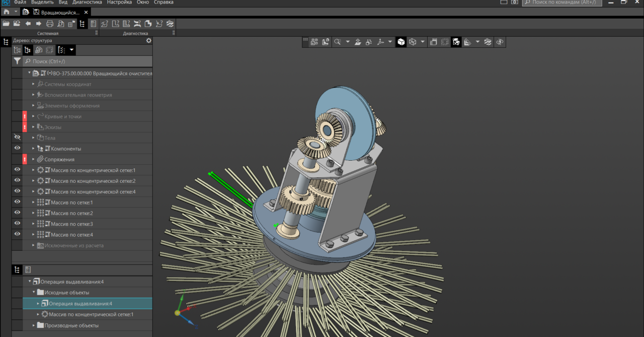Open the Настройка menu

(x=119, y=3)
